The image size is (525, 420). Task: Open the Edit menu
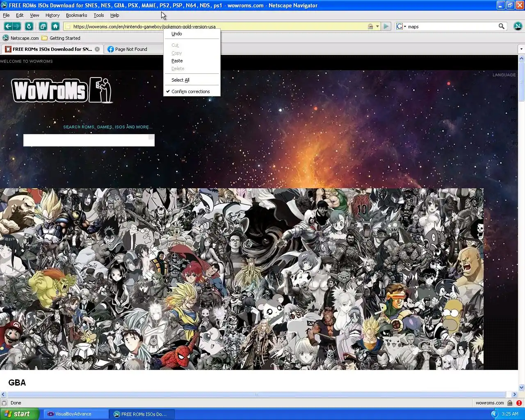[20, 15]
